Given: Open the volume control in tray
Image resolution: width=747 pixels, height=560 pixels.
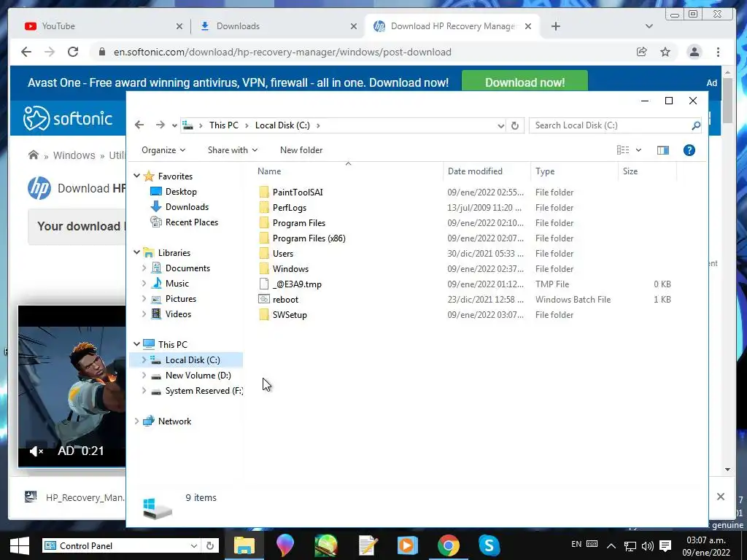Looking at the screenshot, I should pos(647,546).
